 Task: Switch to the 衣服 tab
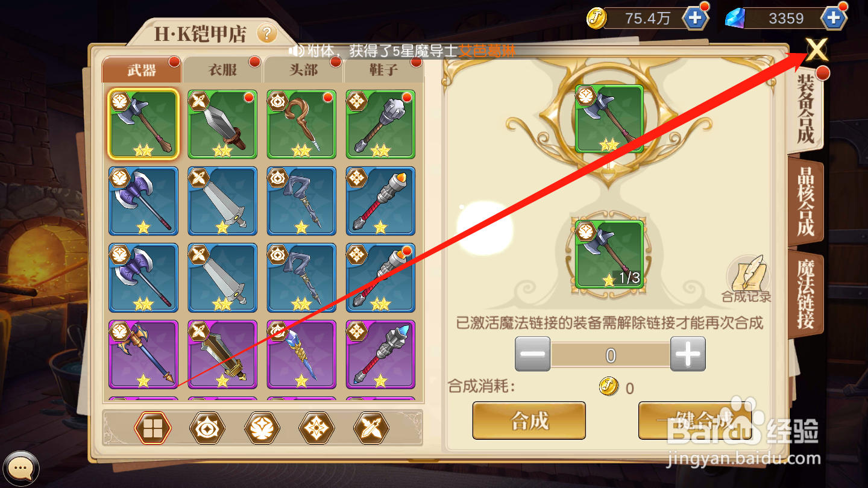(x=222, y=70)
